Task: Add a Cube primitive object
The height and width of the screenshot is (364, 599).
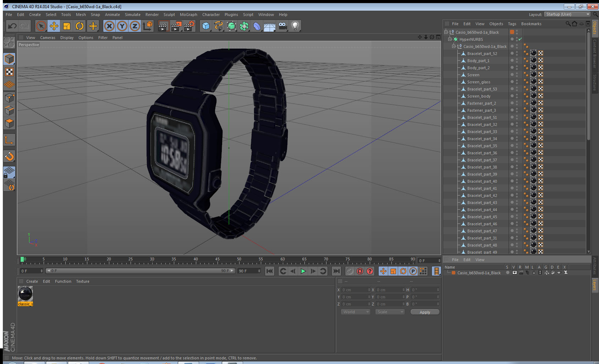Action: 206,26
